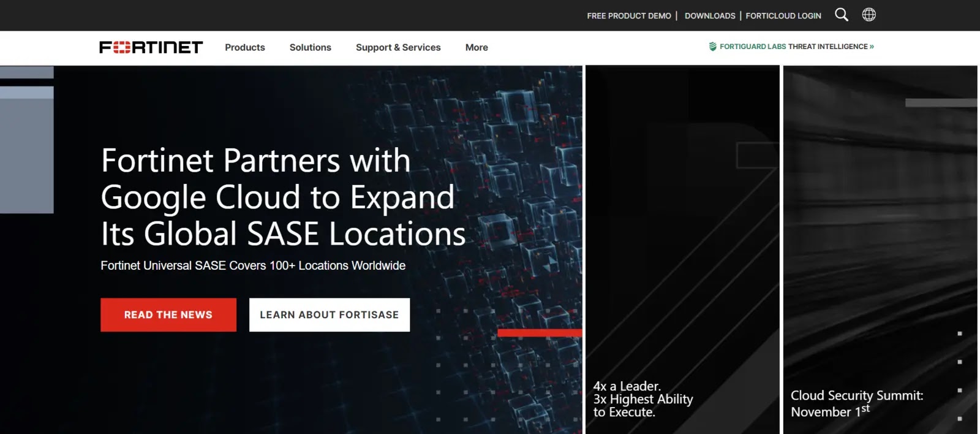Click the Google Cloud SASE headline

(x=283, y=197)
